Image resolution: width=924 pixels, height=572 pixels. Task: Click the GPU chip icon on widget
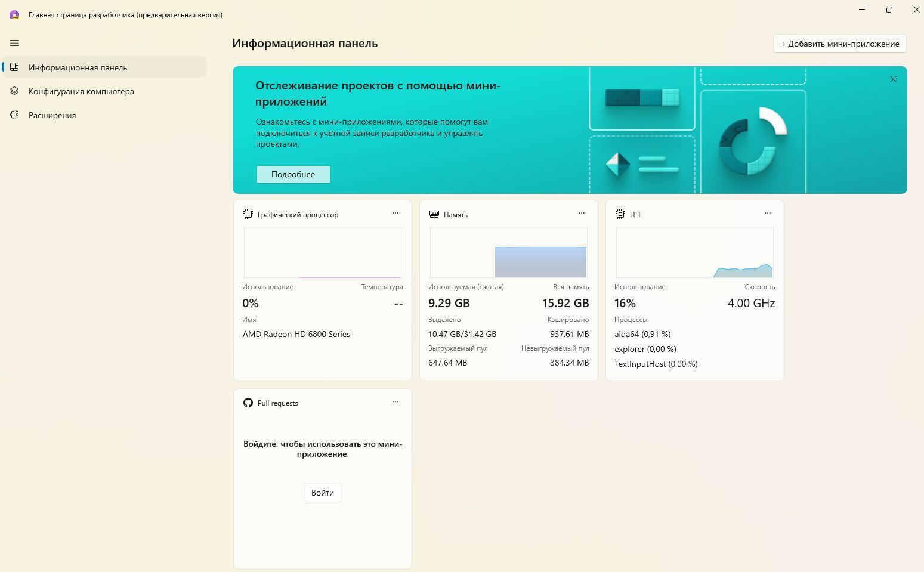click(248, 214)
